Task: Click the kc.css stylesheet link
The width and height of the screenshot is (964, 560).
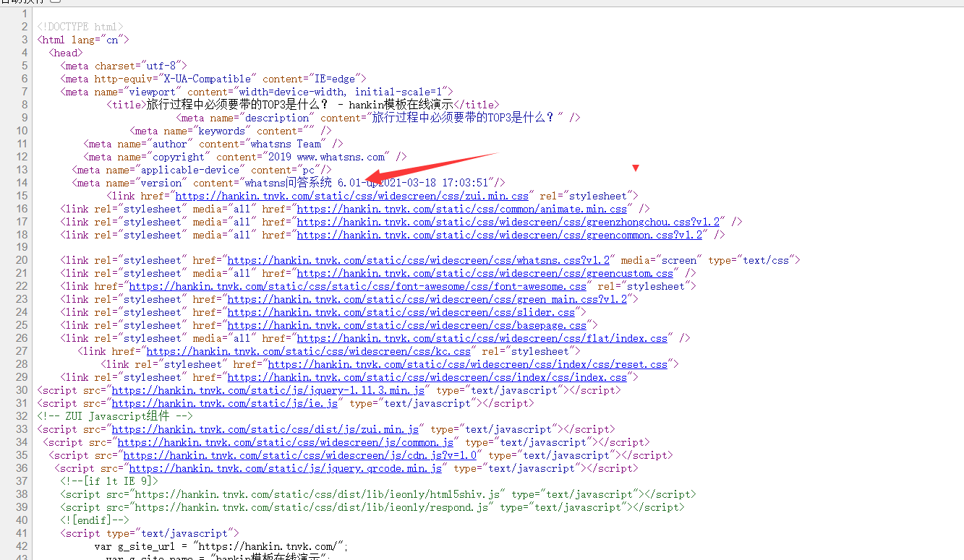Action: (308, 351)
